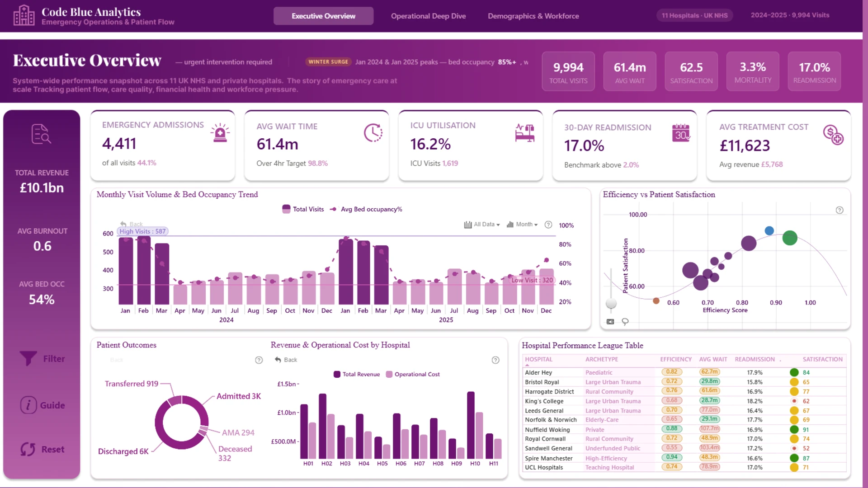The image size is (868, 488).
Task: Open the Month granularity dropdown
Action: point(522,225)
